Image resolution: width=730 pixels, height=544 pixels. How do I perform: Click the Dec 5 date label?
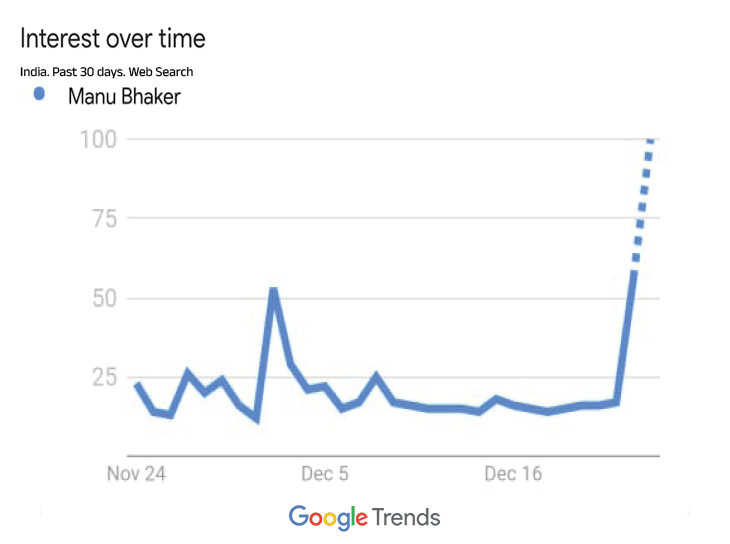pyautogui.click(x=324, y=473)
